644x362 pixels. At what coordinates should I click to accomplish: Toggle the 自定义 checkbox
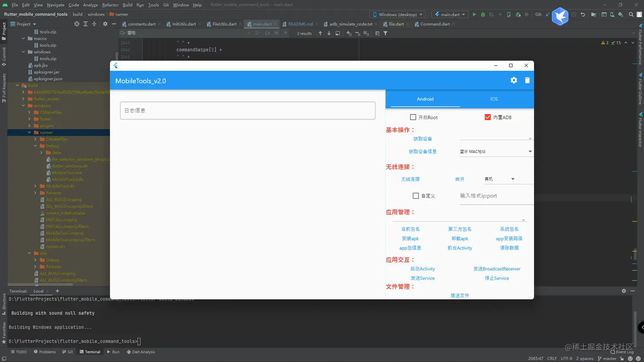tap(416, 196)
